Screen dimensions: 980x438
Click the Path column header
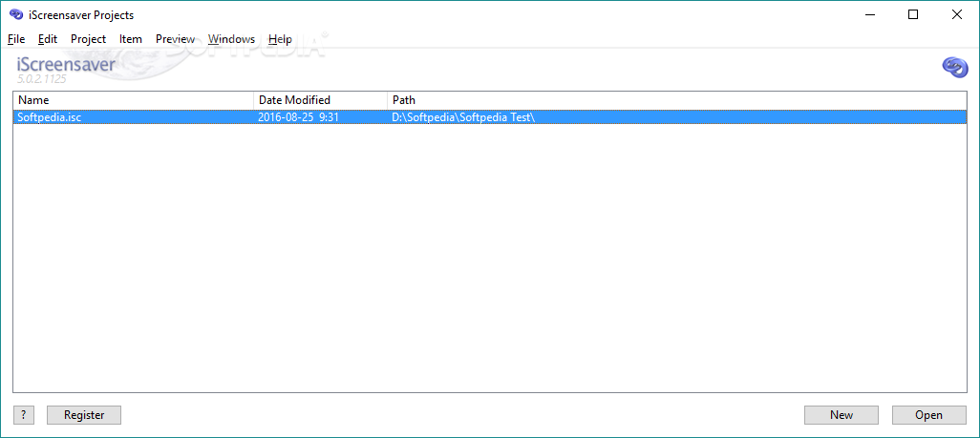pos(677,100)
